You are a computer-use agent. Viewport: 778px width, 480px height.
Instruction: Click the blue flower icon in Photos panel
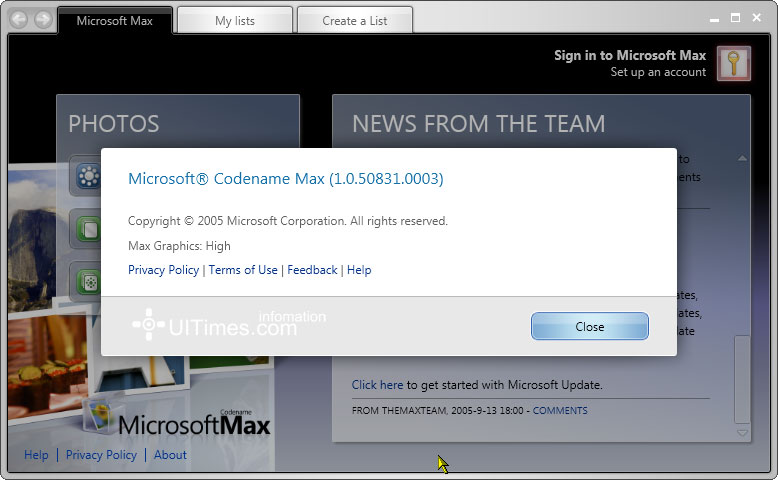pos(89,176)
